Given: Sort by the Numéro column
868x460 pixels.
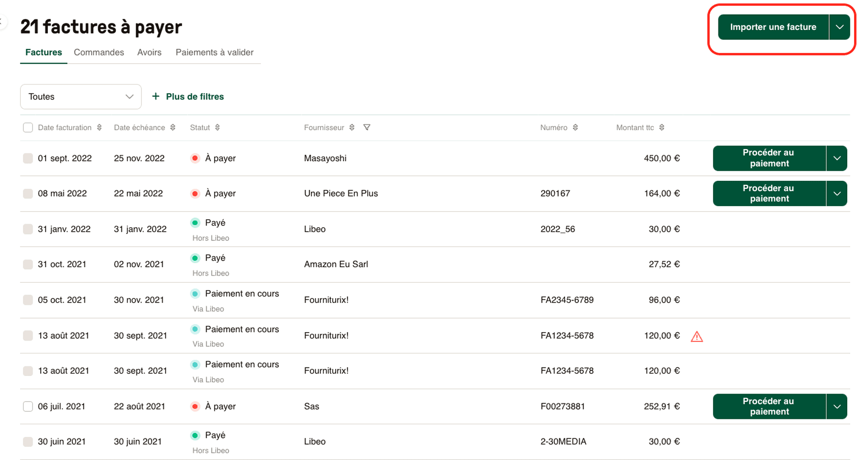Looking at the screenshot, I should coord(576,127).
